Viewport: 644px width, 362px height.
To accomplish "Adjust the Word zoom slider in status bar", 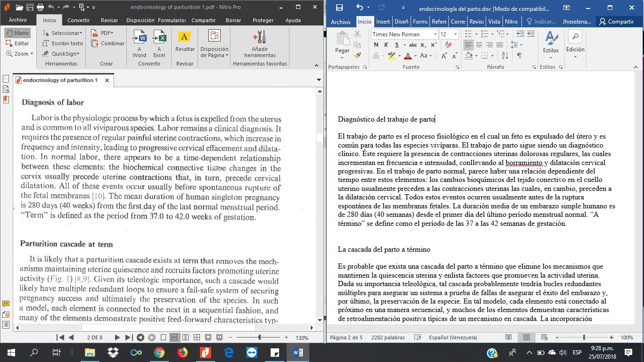I will click(584, 337).
